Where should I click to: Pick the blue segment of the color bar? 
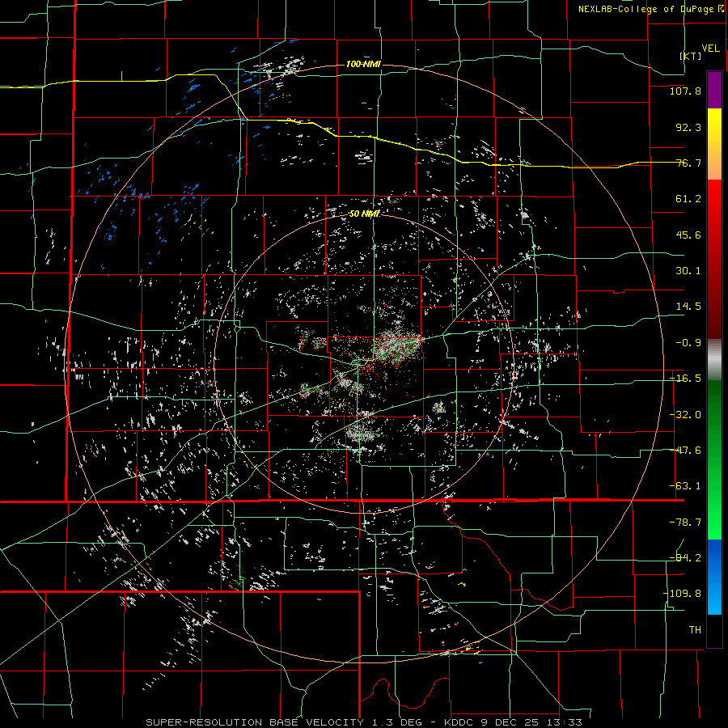coord(714,577)
